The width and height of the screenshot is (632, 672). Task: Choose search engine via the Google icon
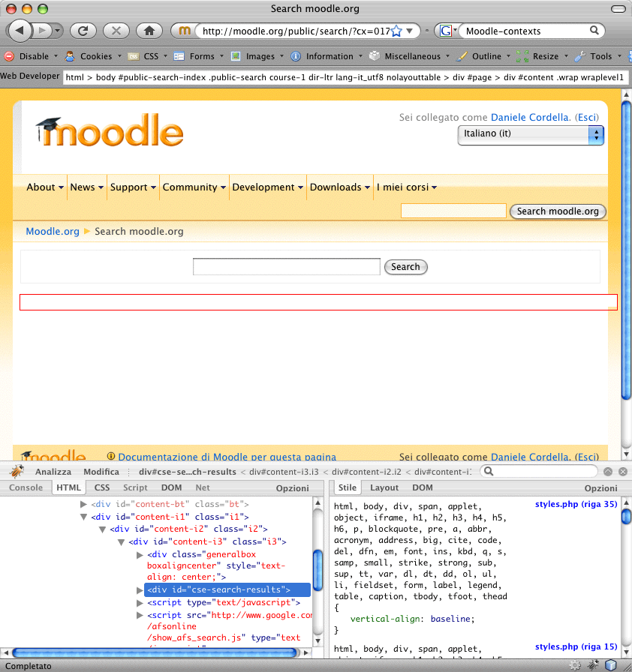pos(447,31)
